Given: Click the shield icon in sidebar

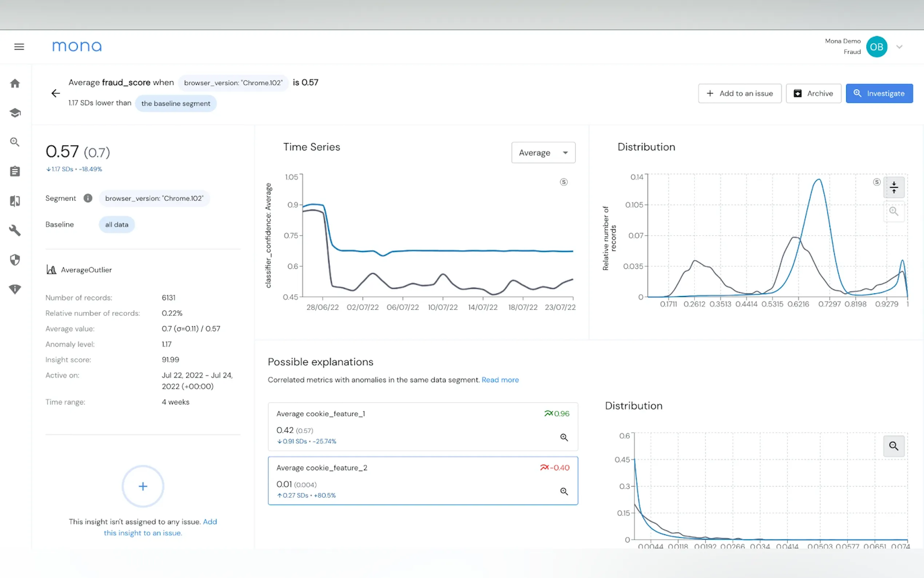Looking at the screenshot, I should pyautogui.click(x=15, y=260).
